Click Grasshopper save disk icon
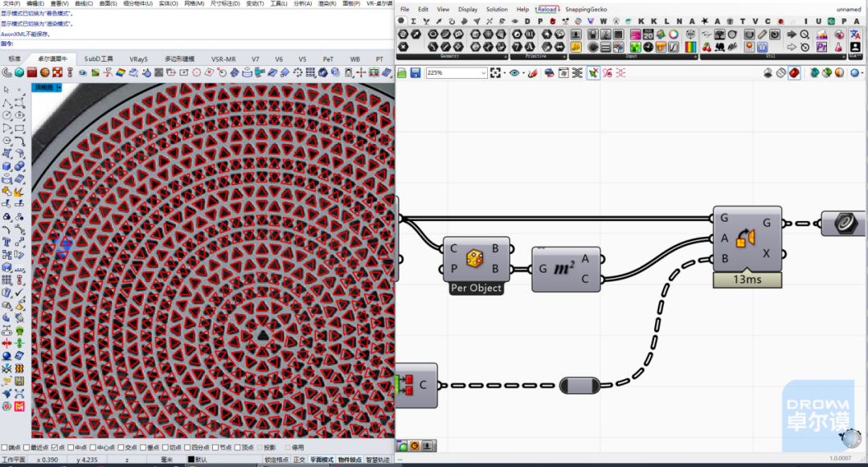Image resolution: width=868 pixels, height=467 pixels. 416,72
